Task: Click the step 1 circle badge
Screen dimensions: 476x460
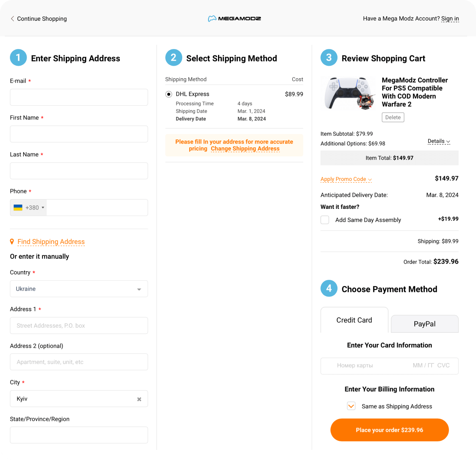Action: 18,58
